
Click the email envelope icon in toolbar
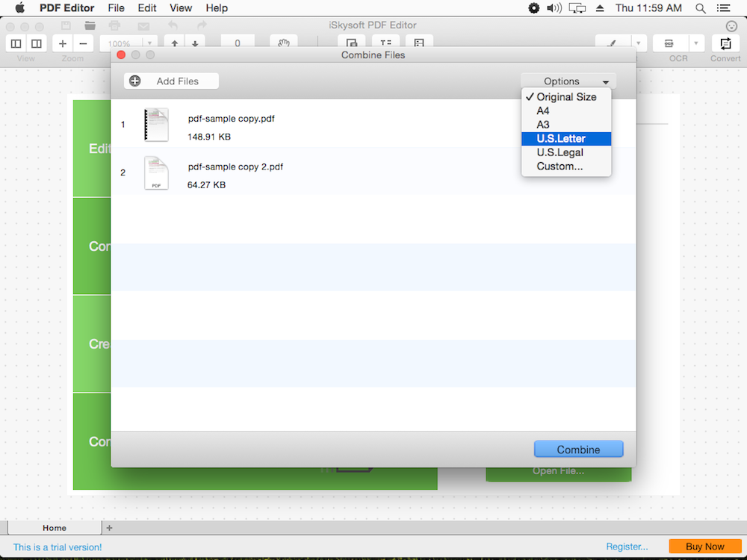(x=143, y=26)
